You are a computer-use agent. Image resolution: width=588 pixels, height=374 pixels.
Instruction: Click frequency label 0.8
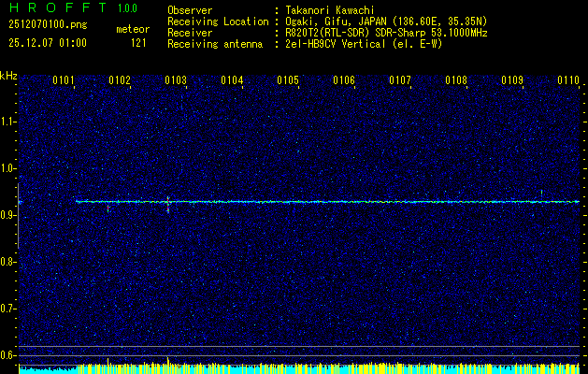click(8, 262)
